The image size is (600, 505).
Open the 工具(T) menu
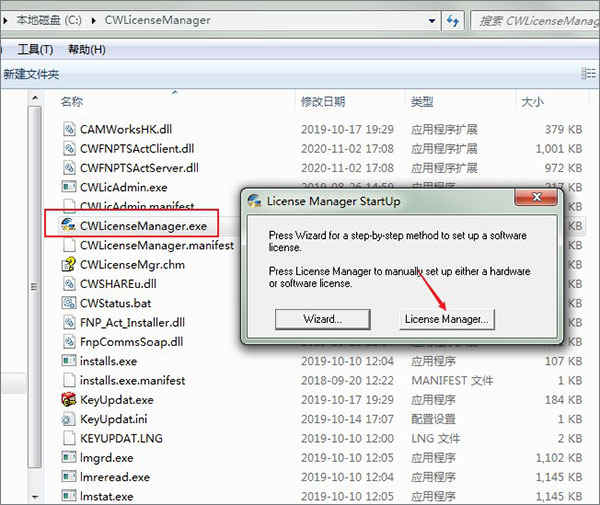[x=35, y=49]
